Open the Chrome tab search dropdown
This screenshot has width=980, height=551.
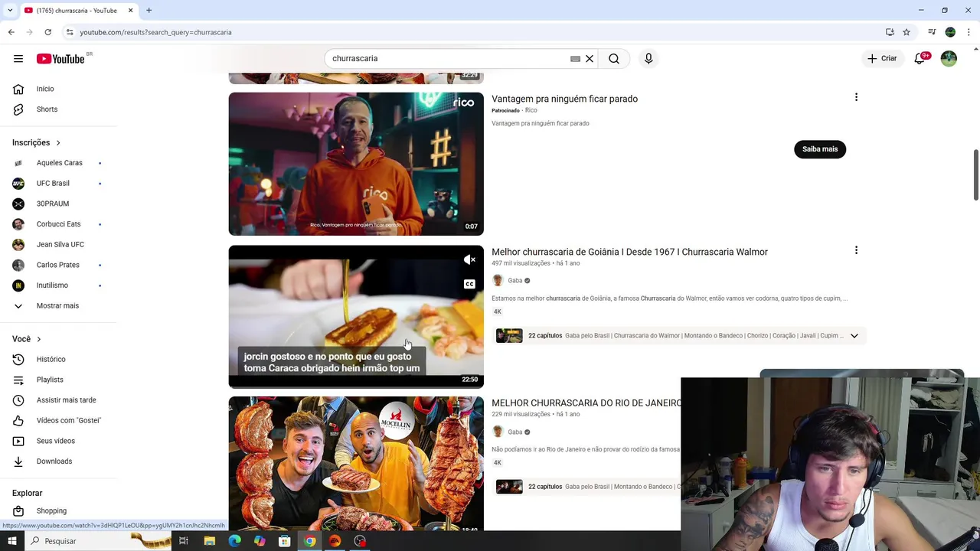pyautogui.click(x=10, y=10)
